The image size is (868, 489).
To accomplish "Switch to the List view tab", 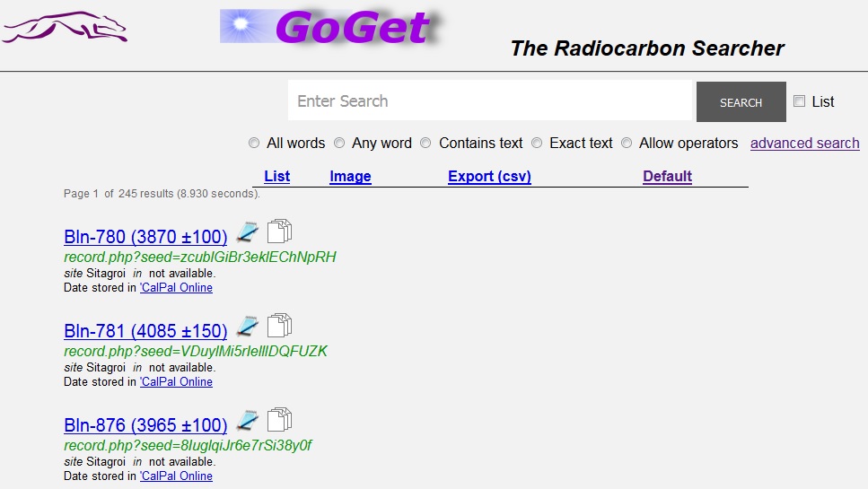I will (x=276, y=176).
